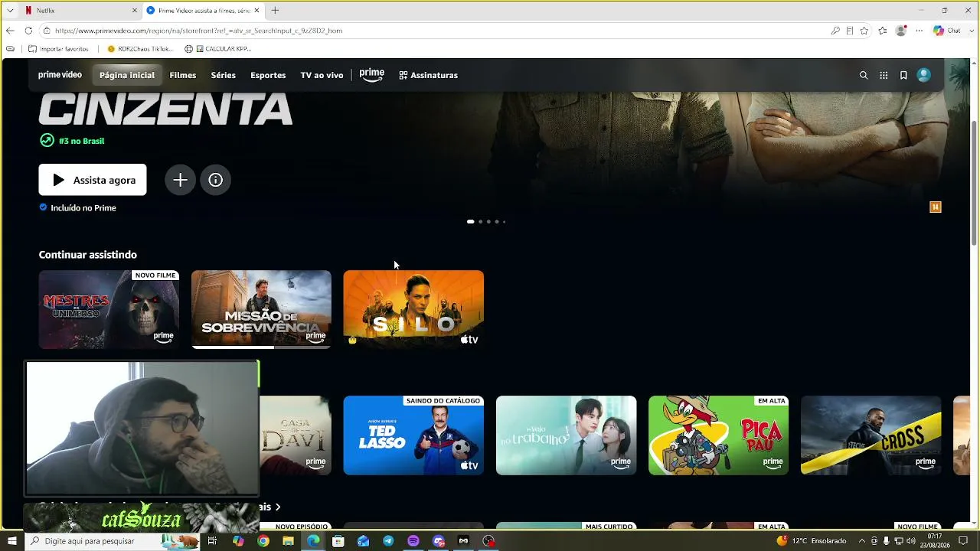Open the Casa de Davi thumbnail

pyautogui.click(x=296, y=435)
